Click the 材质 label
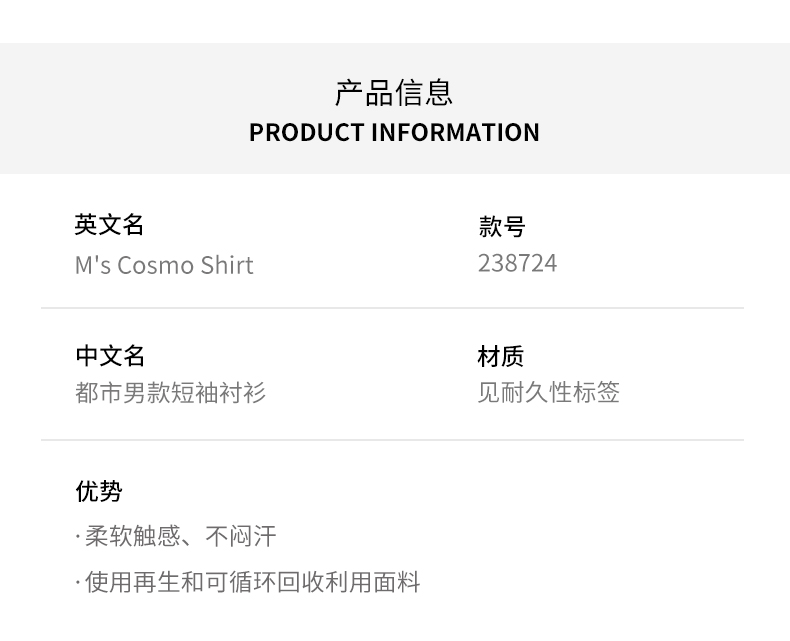This screenshot has width=790, height=641. pos(501,356)
